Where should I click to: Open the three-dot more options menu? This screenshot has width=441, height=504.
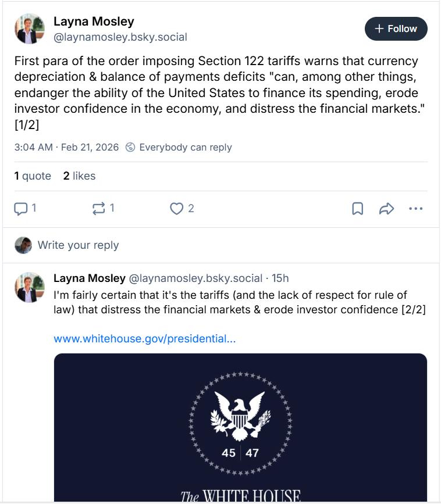(x=415, y=208)
